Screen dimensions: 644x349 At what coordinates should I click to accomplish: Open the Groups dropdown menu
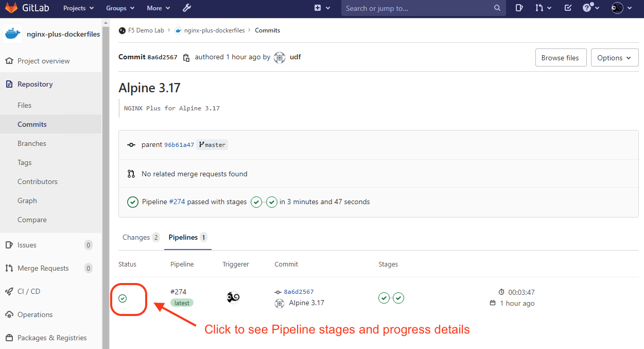[x=120, y=8]
